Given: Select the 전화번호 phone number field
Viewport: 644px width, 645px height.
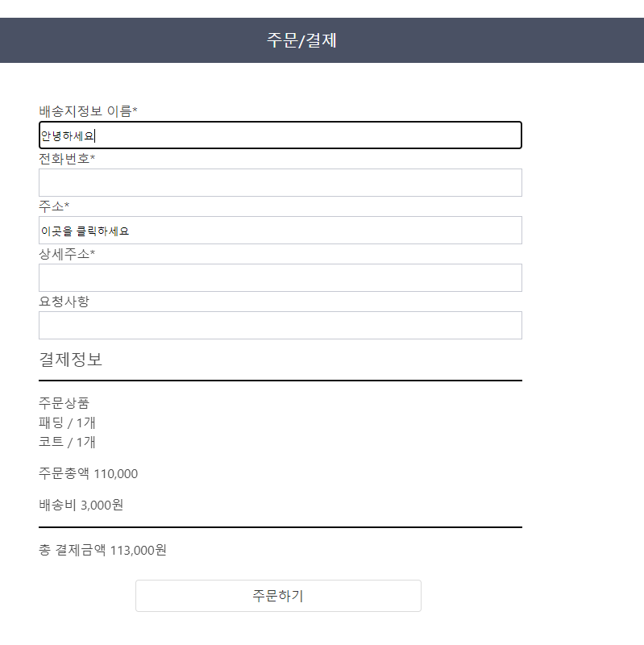Looking at the screenshot, I should [x=279, y=182].
